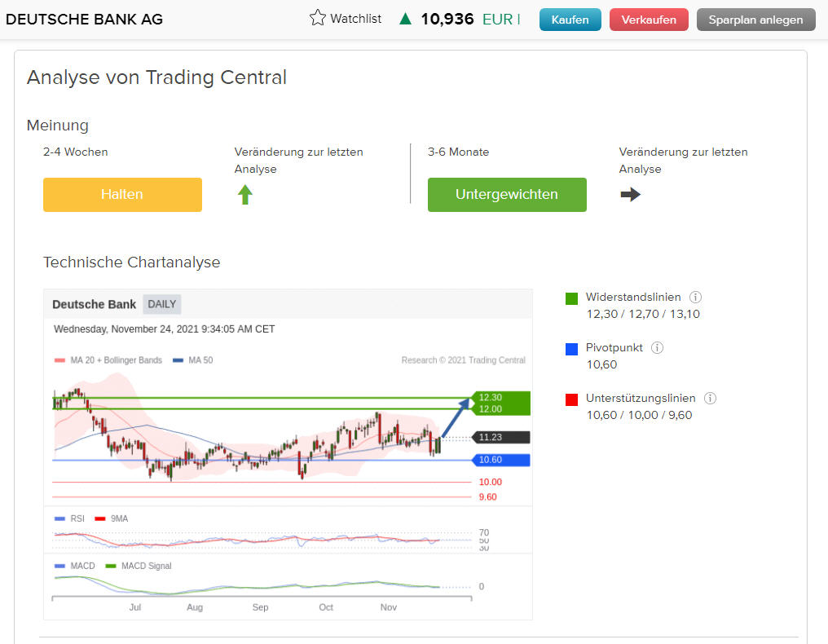Viewport: 828px width, 644px height.
Task: Click support values 10,60 / 10,00 / 9,60
Action: 639,415
